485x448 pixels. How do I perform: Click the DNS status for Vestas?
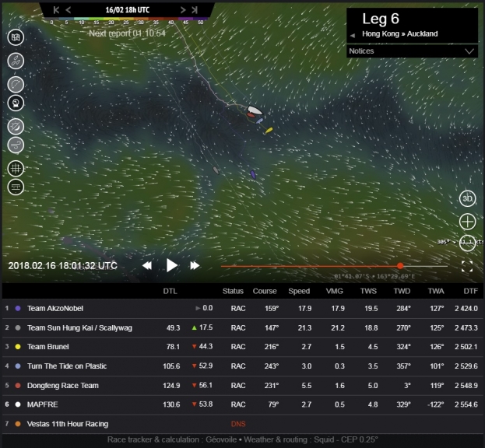tap(238, 424)
